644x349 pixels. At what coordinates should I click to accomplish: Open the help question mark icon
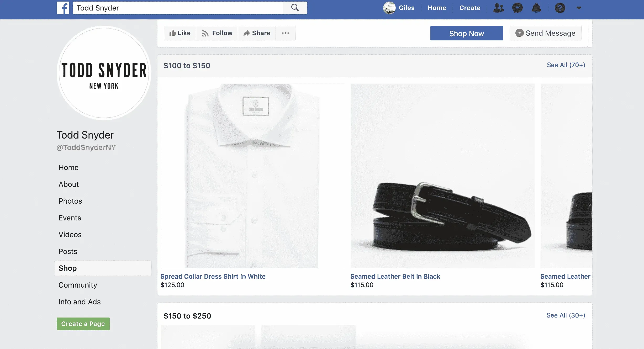[x=560, y=8]
